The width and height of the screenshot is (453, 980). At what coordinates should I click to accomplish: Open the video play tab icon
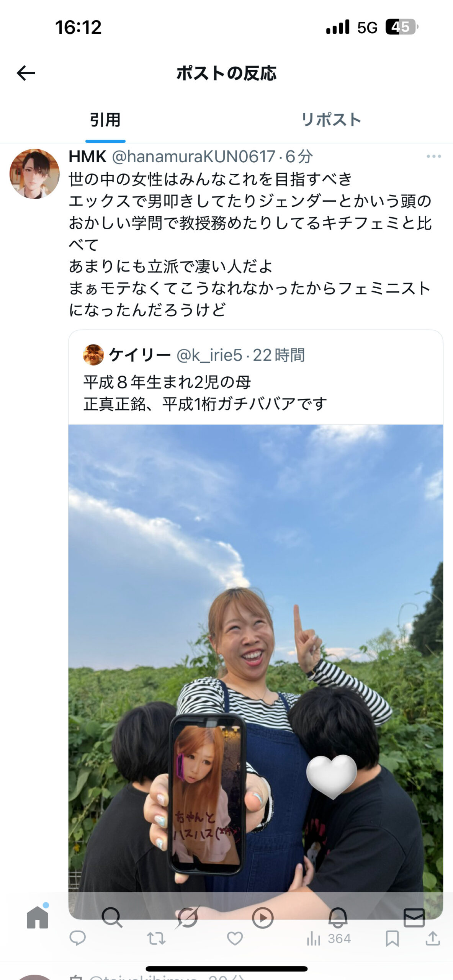tap(263, 918)
